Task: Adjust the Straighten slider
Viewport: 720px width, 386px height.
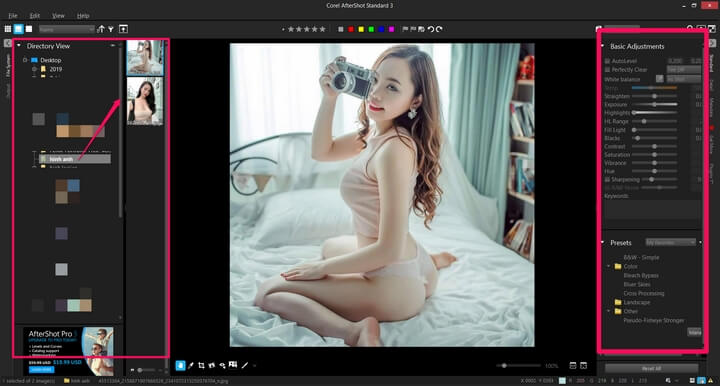Action: click(x=654, y=96)
